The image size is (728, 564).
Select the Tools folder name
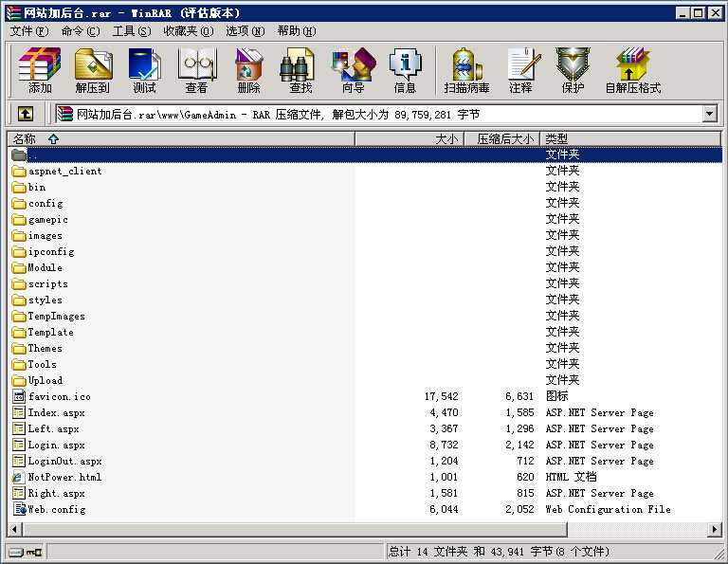(x=43, y=364)
